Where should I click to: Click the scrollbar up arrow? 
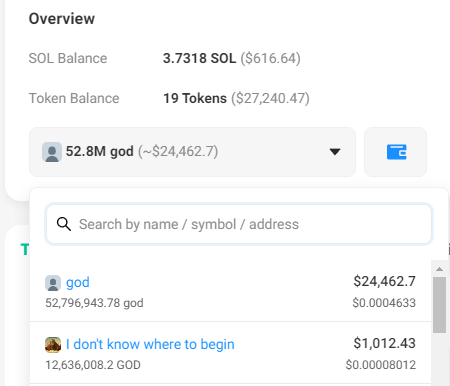coord(439,269)
